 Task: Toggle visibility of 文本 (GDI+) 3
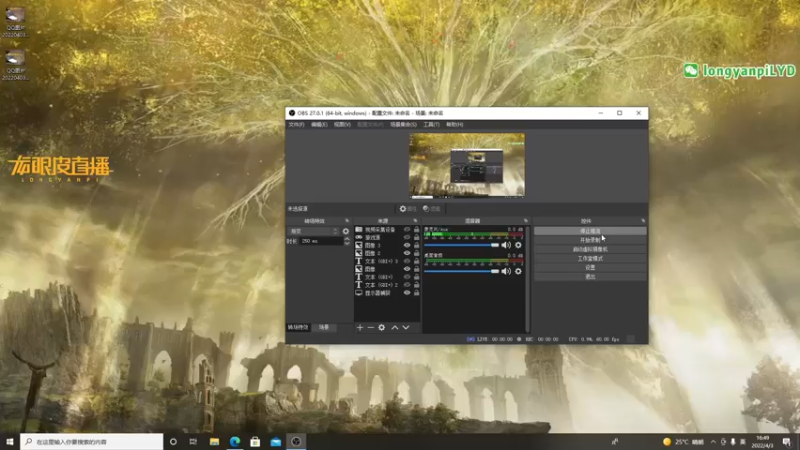(407, 261)
